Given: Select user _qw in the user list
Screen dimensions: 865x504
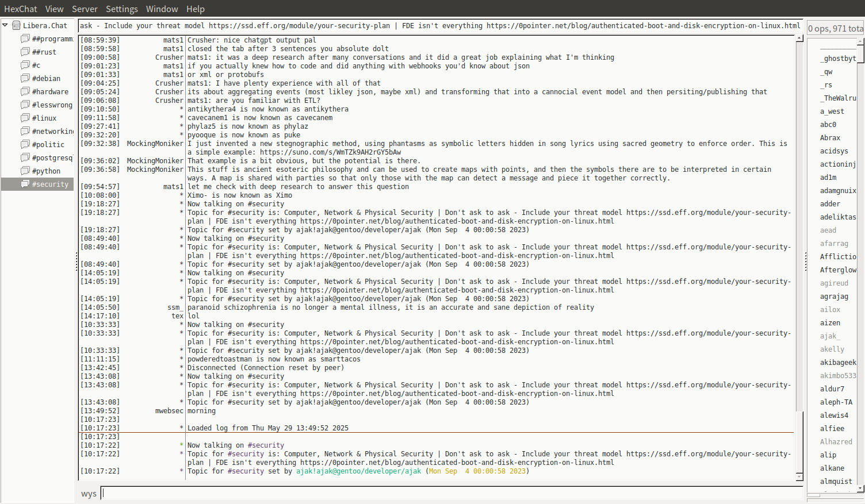Looking at the screenshot, I should [826, 72].
